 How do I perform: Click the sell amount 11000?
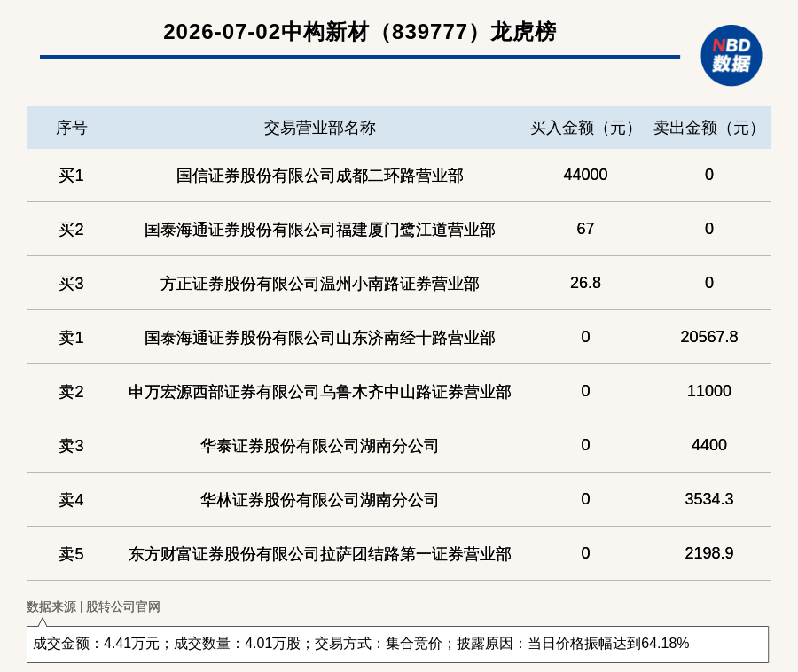[709, 391]
